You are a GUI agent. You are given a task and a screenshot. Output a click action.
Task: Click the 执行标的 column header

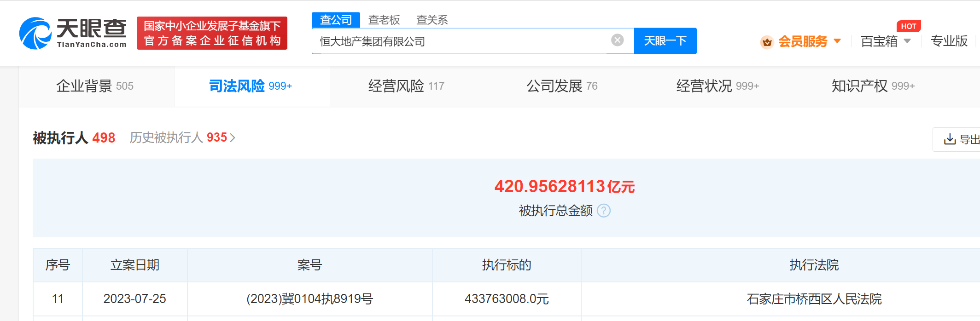click(507, 265)
